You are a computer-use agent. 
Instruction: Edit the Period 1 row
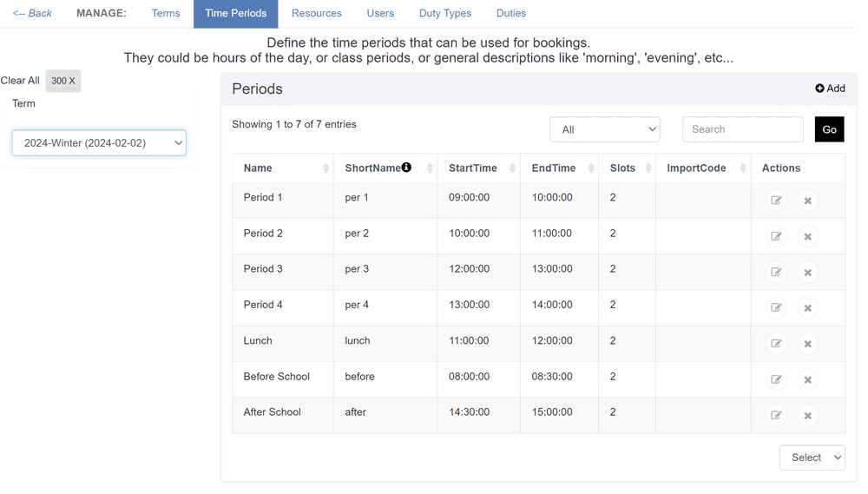point(776,201)
